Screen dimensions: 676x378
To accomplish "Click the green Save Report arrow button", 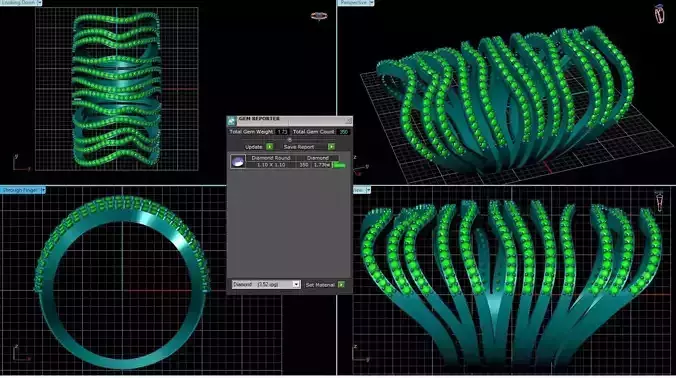I will pos(331,147).
